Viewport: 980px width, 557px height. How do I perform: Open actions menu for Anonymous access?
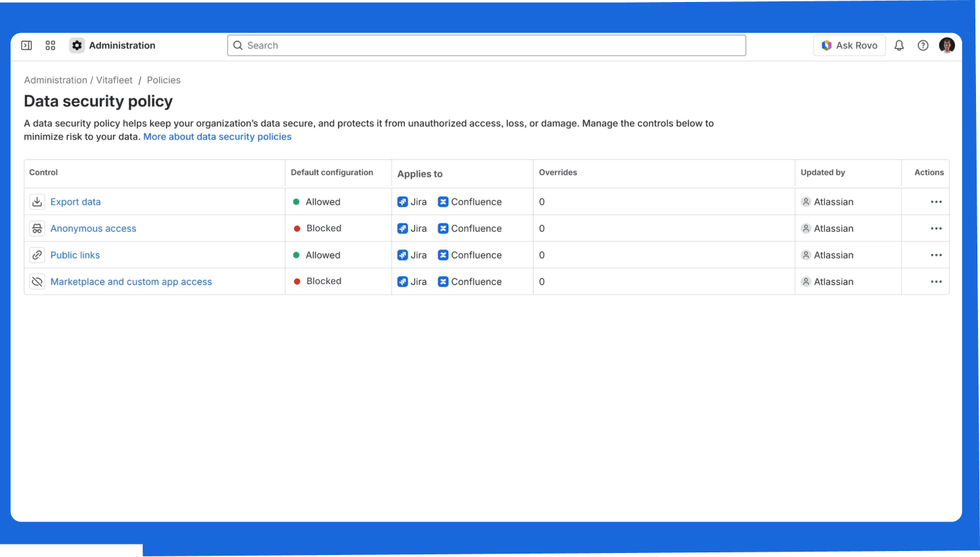936,229
